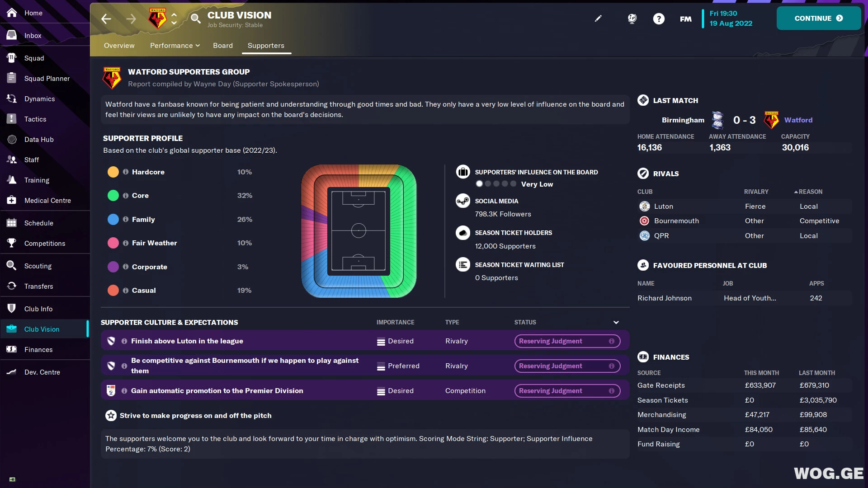This screenshot has height=488, width=868.
Task: Click info icon beside Finish above Luton
Action: (x=124, y=341)
